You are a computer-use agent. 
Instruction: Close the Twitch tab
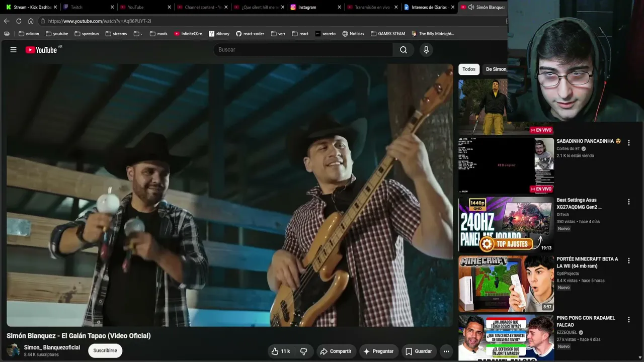coord(112,7)
